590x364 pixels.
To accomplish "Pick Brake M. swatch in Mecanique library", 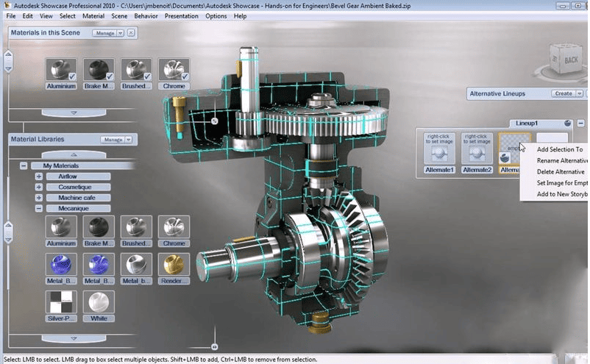I will [x=99, y=227].
